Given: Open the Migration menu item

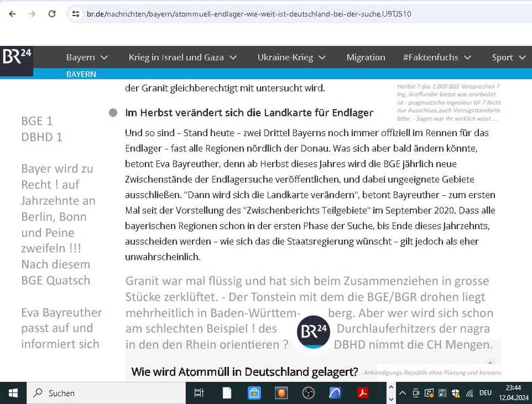Looking at the screenshot, I should tap(366, 57).
